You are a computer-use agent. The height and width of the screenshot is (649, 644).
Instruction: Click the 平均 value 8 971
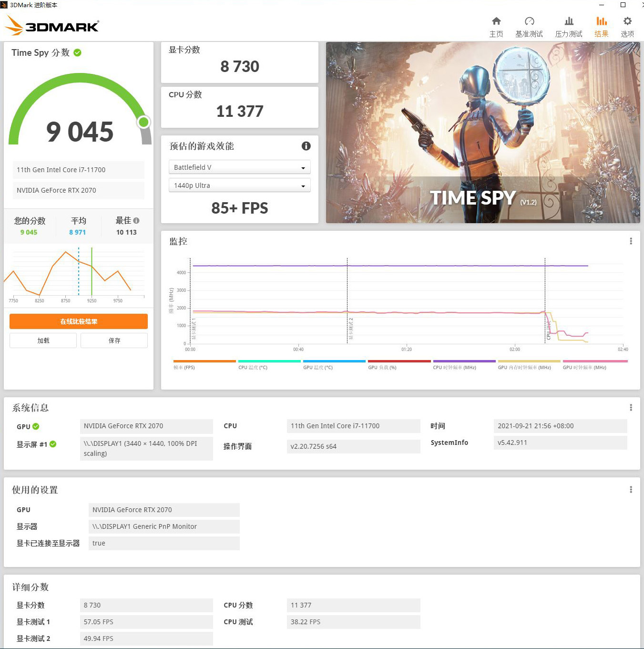(x=77, y=232)
